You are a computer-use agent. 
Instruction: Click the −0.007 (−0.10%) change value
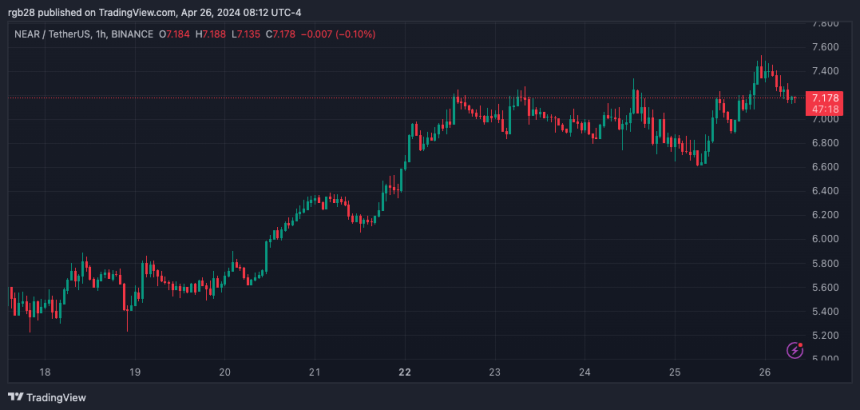[x=339, y=35]
